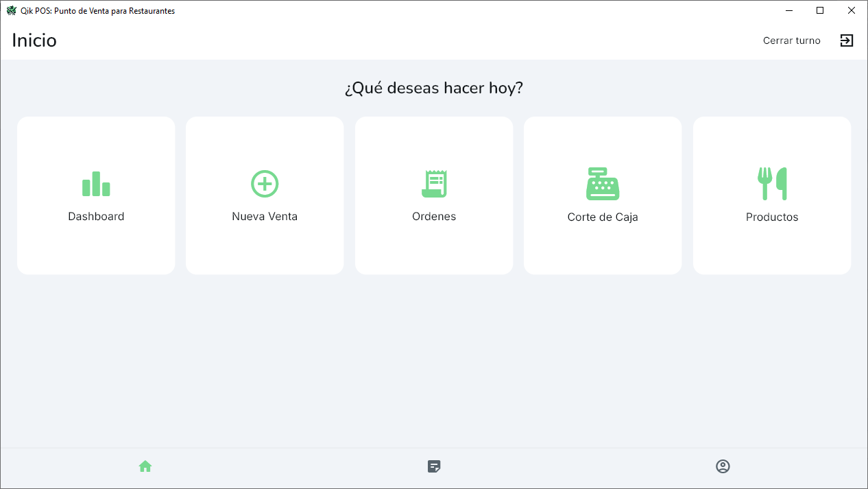Open the Dashboard bar chart icon
The width and height of the screenshot is (868, 489).
click(x=96, y=184)
